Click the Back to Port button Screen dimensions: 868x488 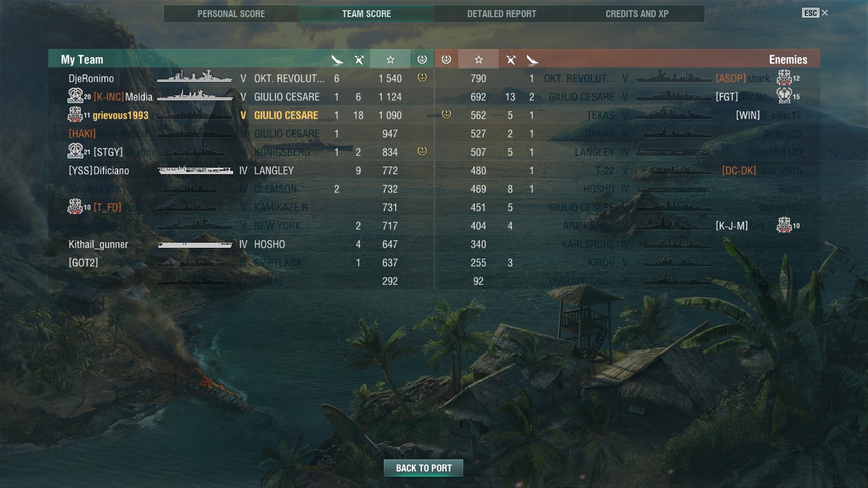coord(423,468)
